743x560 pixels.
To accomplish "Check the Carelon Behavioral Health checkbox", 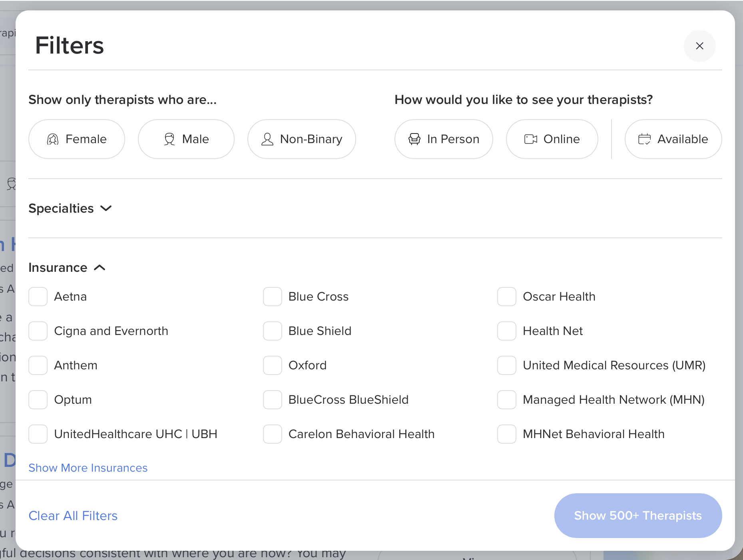I will coord(273,434).
